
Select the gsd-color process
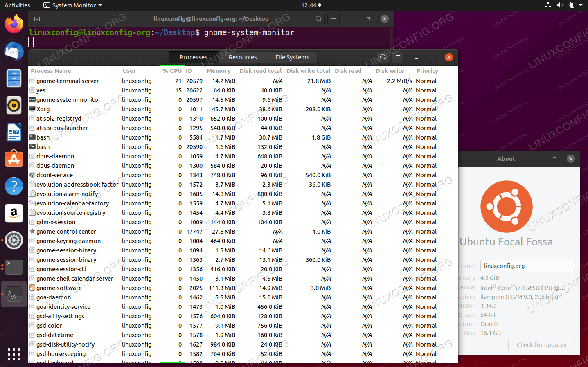pyautogui.click(x=243, y=326)
